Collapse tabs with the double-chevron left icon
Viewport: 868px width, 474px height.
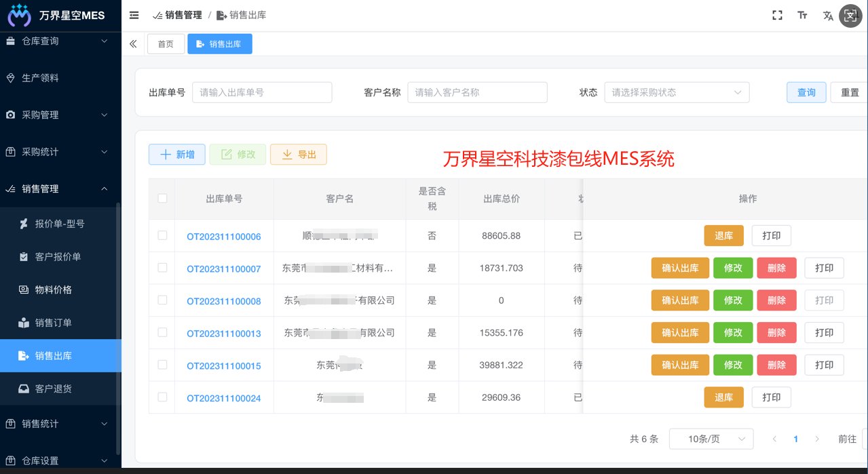[x=133, y=44]
